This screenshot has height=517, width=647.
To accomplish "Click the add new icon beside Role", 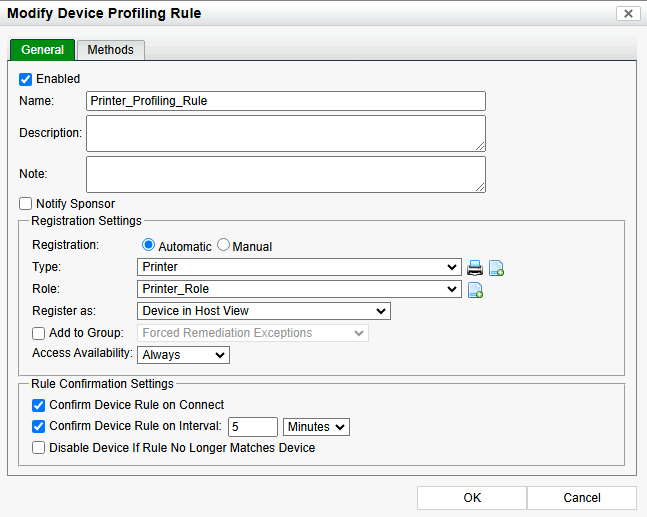I will (x=476, y=290).
